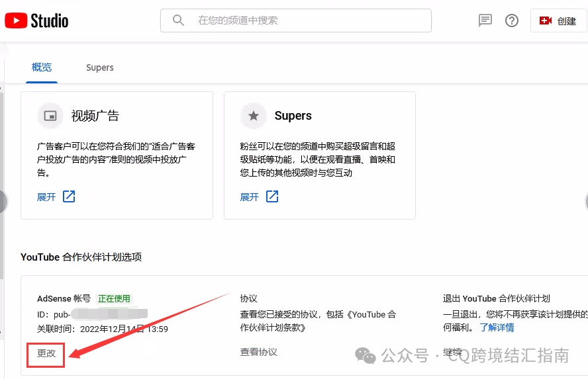Image resolution: width=588 pixels, height=379 pixels.
Task: Click external-link icon in 视频广告 card
Action: tap(69, 196)
